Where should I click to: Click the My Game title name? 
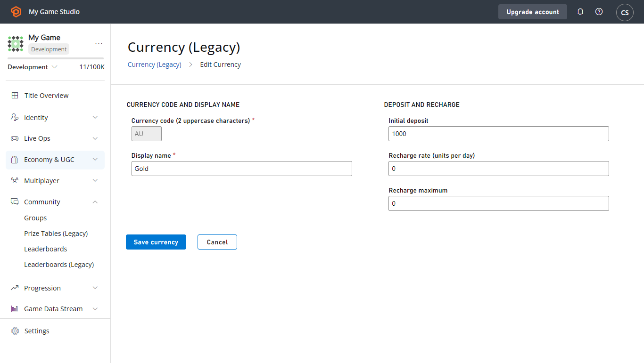tap(44, 38)
